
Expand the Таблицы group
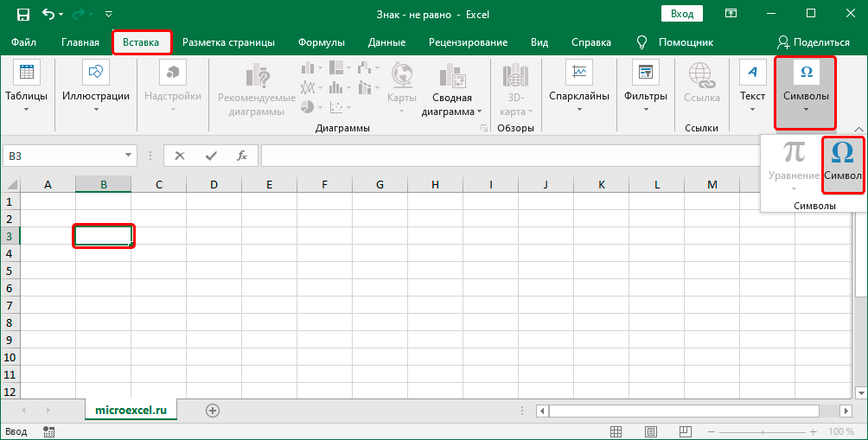coord(27,87)
